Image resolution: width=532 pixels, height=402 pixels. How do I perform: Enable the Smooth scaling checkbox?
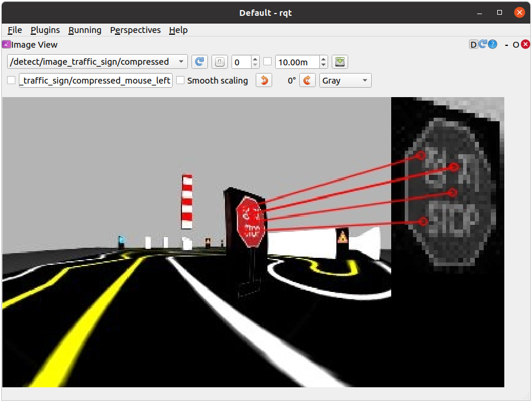pyautogui.click(x=181, y=81)
